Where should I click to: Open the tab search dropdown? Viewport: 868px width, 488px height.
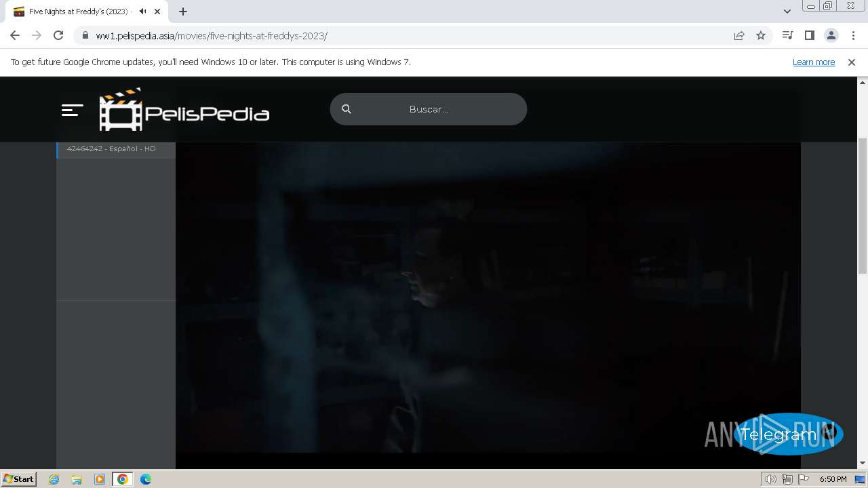coord(787,12)
